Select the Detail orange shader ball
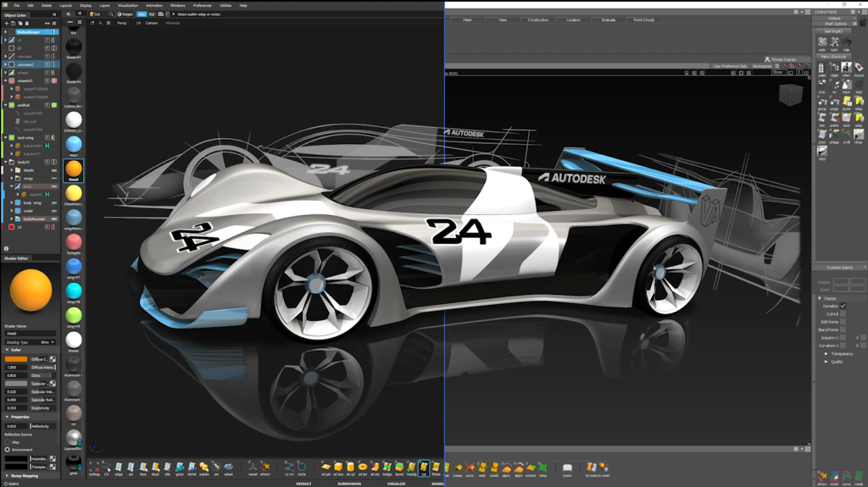 [x=74, y=169]
